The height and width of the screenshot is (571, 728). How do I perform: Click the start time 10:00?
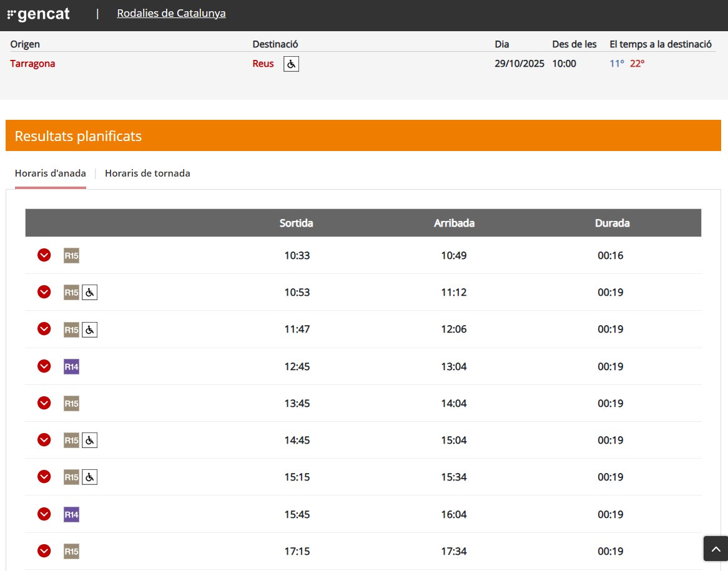pyautogui.click(x=564, y=64)
